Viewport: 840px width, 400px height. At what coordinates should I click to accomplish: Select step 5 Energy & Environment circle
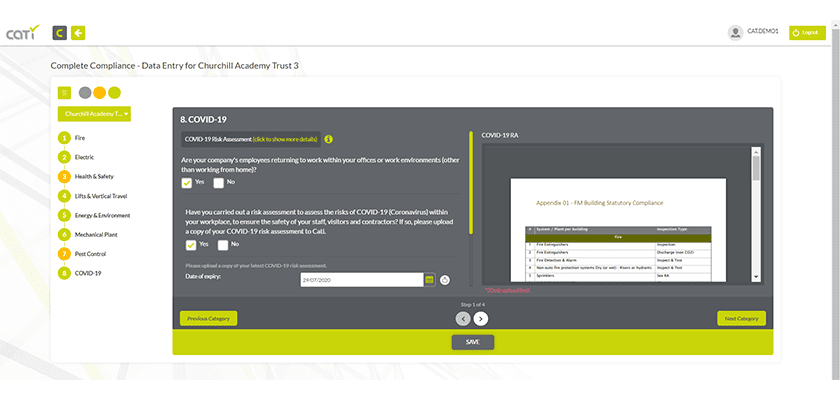(x=64, y=215)
